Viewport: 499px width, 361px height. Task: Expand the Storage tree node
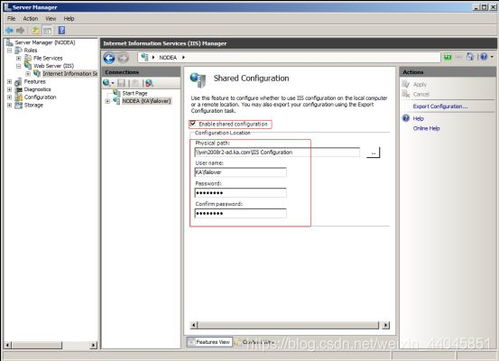[10, 105]
